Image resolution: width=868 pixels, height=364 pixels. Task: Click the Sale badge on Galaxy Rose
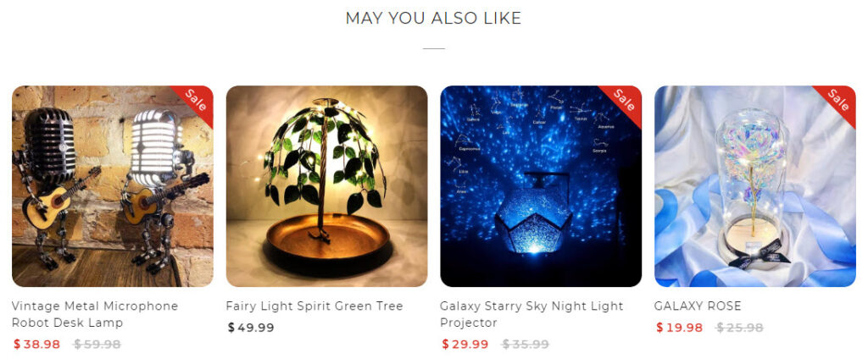tap(838, 102)
